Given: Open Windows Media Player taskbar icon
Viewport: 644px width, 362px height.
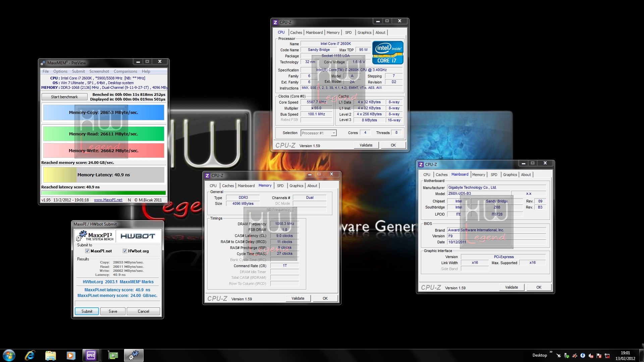Looking at the screenshot, I should (71, 355).
